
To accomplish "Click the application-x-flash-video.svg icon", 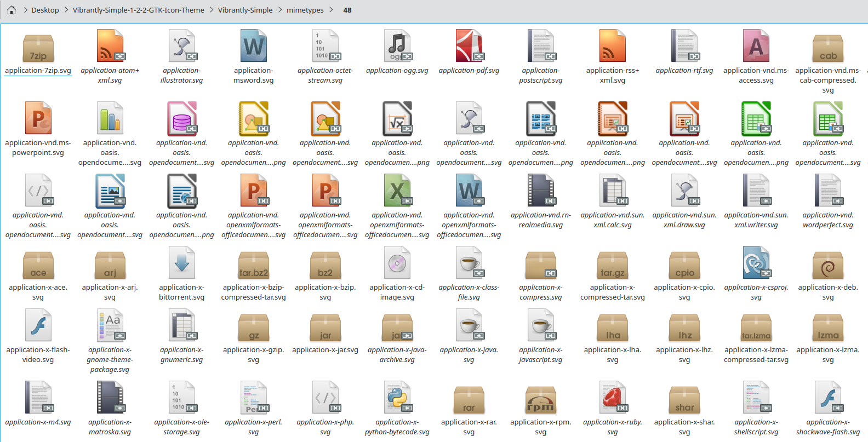I will click(38, 325).
